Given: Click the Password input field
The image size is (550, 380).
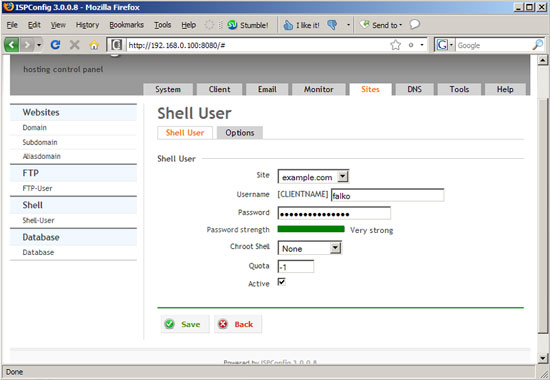Looking at the screenshot, I should [334, 213].
